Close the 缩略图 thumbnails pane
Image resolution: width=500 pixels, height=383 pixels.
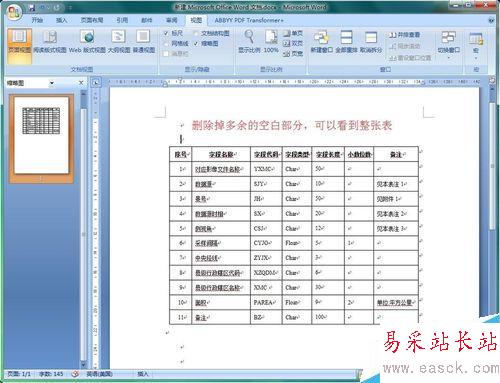[x=81, y=83]
